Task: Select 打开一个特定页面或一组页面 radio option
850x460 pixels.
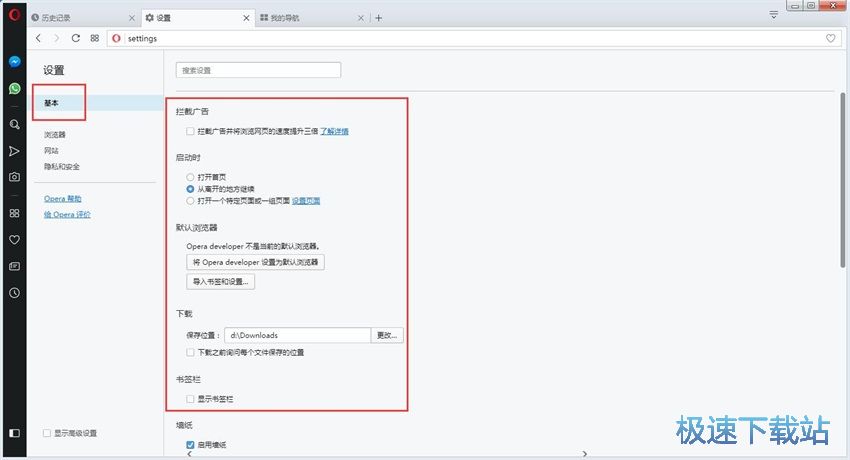Action: pos(190,201)
